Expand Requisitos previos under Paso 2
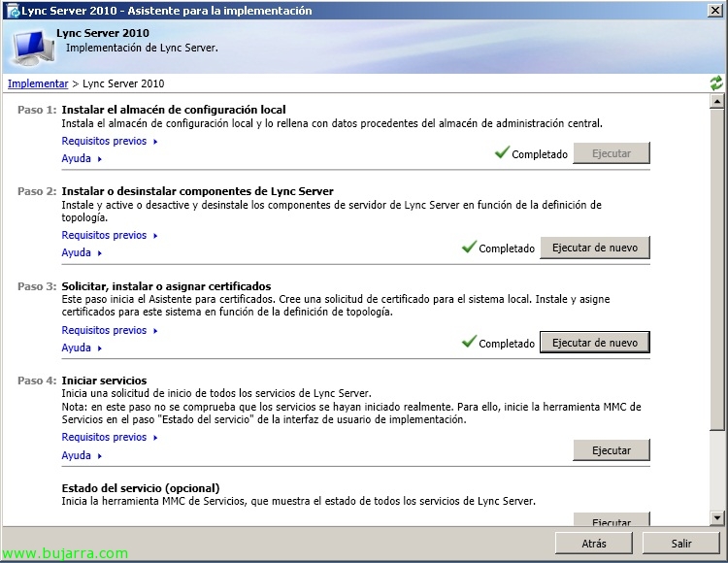The width and height of the screenshot is (728, 563). pyautogui.click(x=109, y=235)
